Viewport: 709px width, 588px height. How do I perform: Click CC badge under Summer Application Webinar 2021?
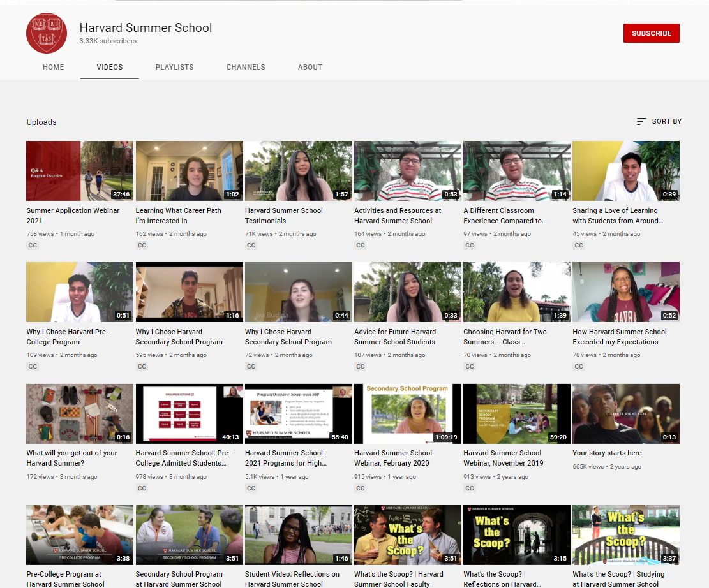(x=33, y=246)
